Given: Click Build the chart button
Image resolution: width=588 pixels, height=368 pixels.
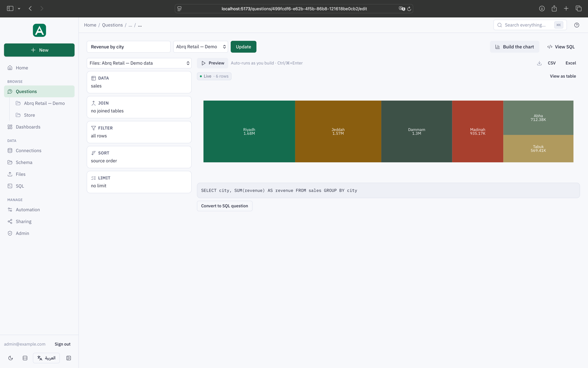Looking at the screenshot, I should click(514, 47).
